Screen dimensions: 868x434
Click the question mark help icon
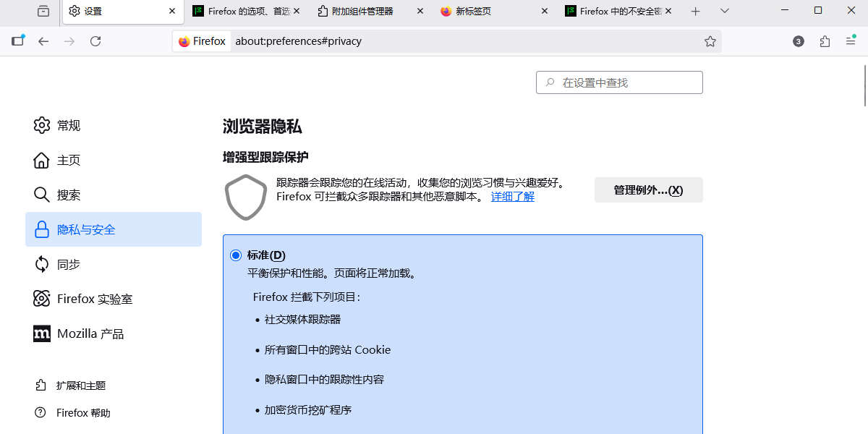pyautogui.click(x=41, y=413)
